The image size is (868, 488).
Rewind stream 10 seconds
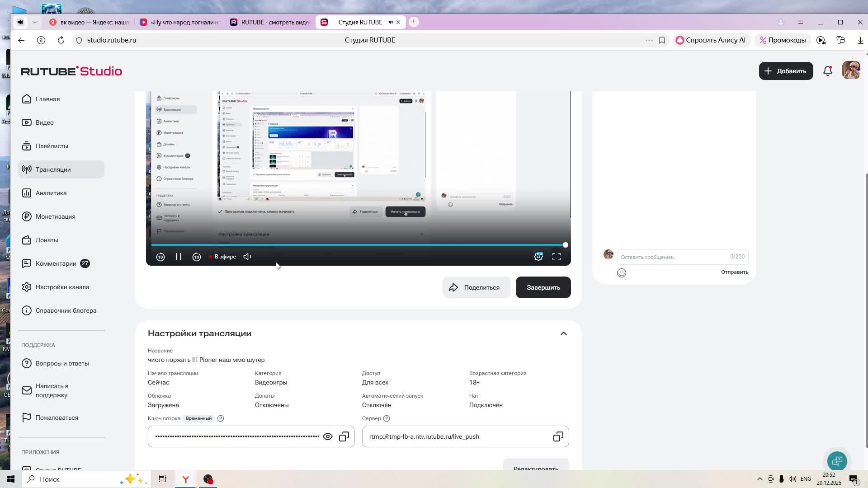click(x=160, y=257)
